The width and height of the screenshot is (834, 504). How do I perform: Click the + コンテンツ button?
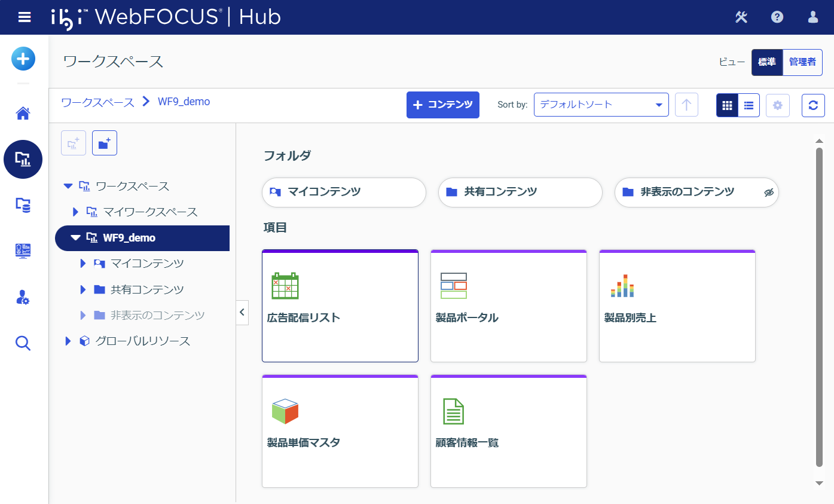pos(443,105)
